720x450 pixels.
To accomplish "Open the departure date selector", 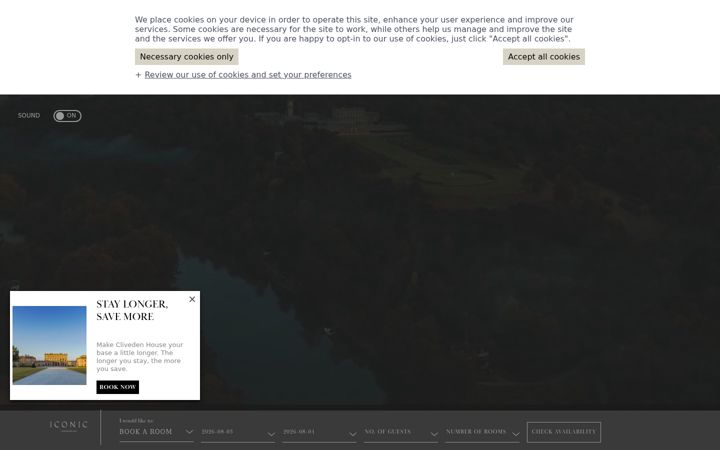I will coord(319,432).
